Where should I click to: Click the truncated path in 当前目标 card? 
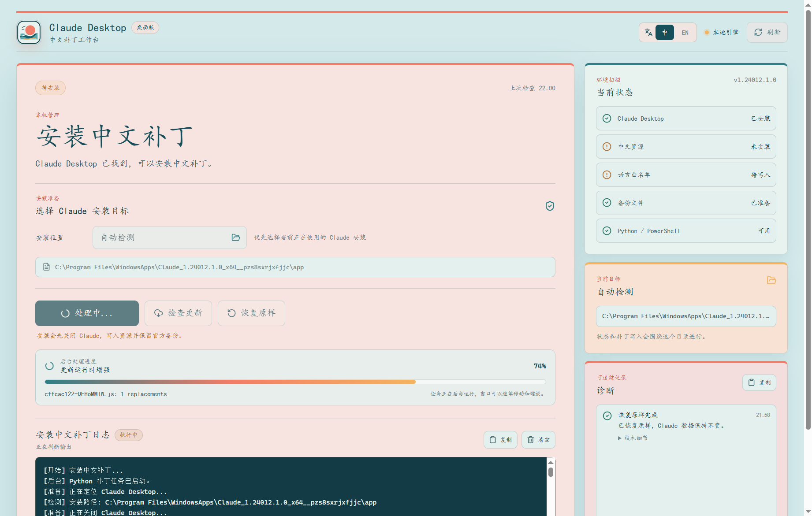(686, 316)
